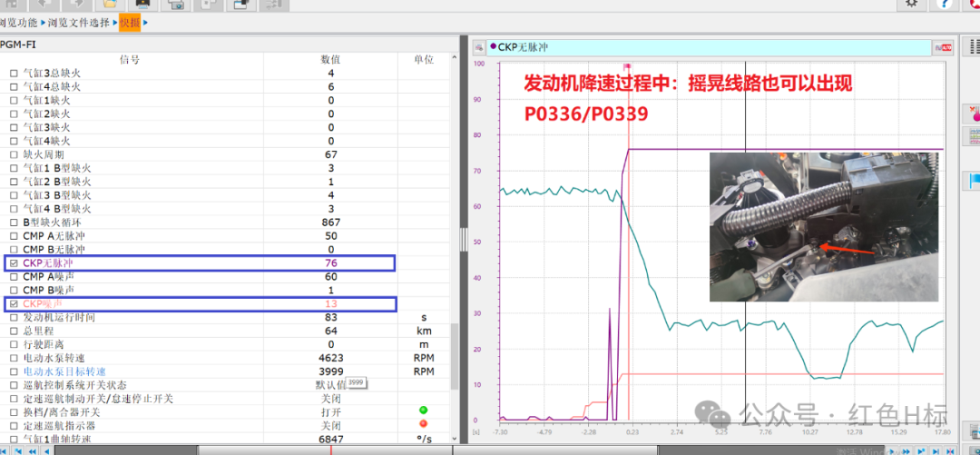Click the 巡航控制系统开关状态 row
The width and height of the screenshot is (980, 455).
pyautogui.click(x=225, y=386)
